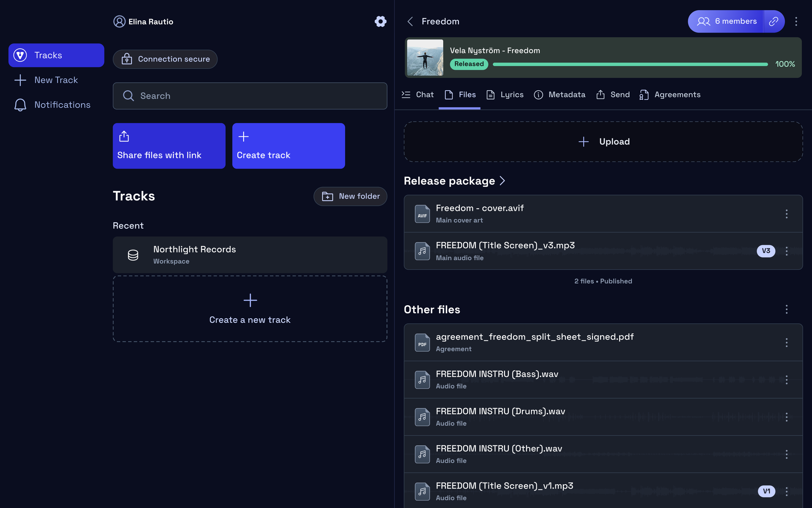812x508 pixels.
Task: Click the V3 version badge
Action: [x=766, y=251]
